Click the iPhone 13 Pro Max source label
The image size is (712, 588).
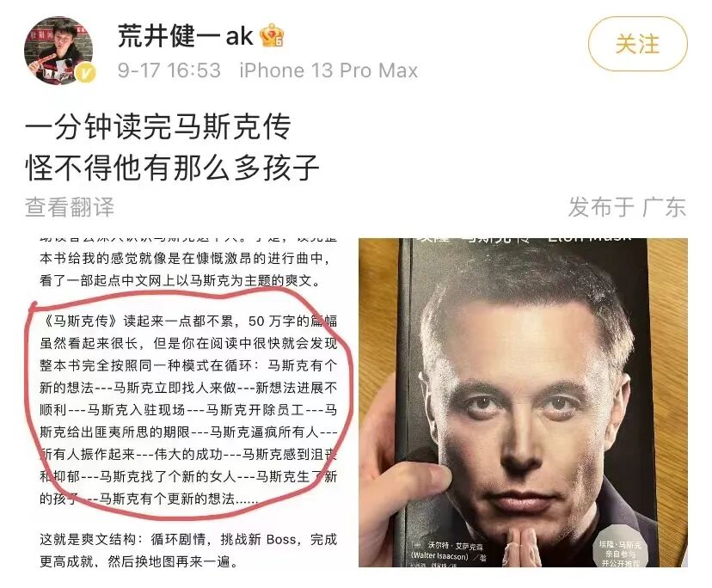click(x=328, y=70)
